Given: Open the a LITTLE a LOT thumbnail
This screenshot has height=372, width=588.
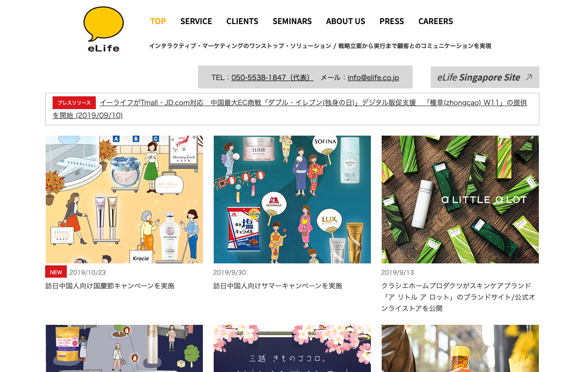Looking at the screenshot, I should (460, 200).
